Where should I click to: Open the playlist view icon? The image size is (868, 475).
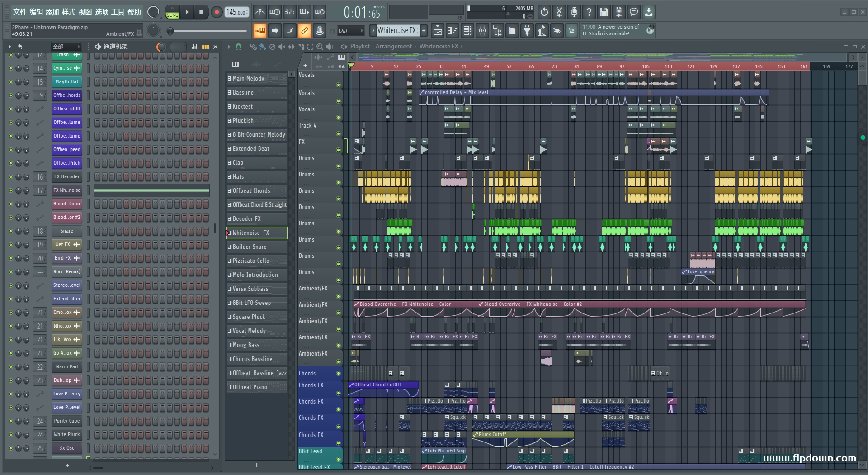coord(438,31)
